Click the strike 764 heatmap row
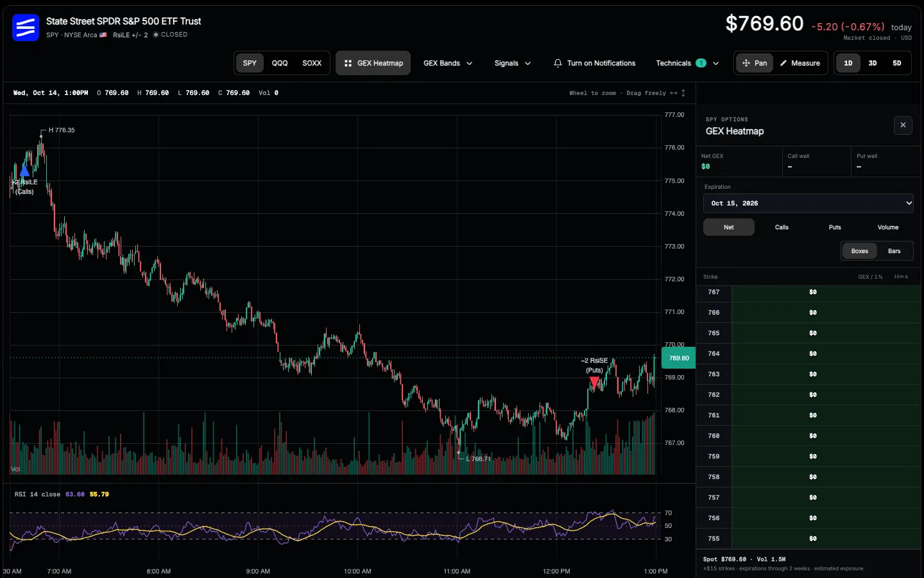 coord(810,354)
